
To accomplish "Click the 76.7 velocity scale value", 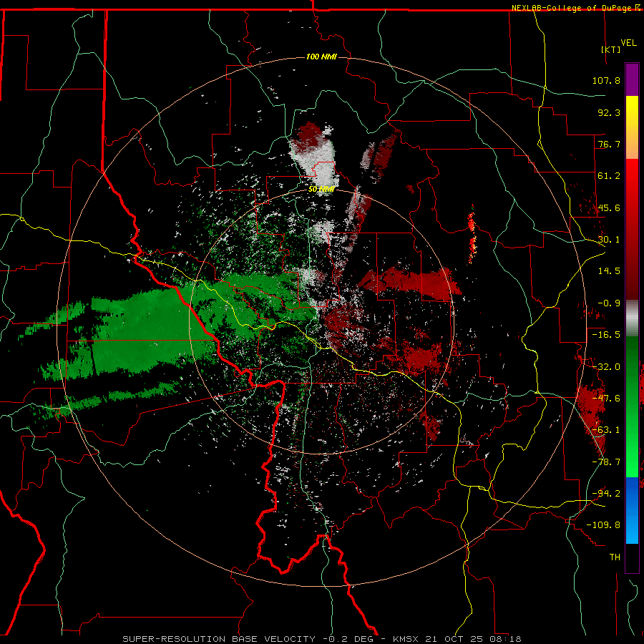I will [x=609, y=144].
